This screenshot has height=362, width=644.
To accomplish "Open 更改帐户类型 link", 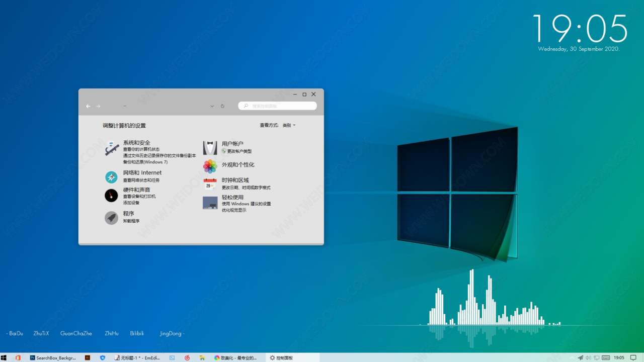I will point(239,151).
